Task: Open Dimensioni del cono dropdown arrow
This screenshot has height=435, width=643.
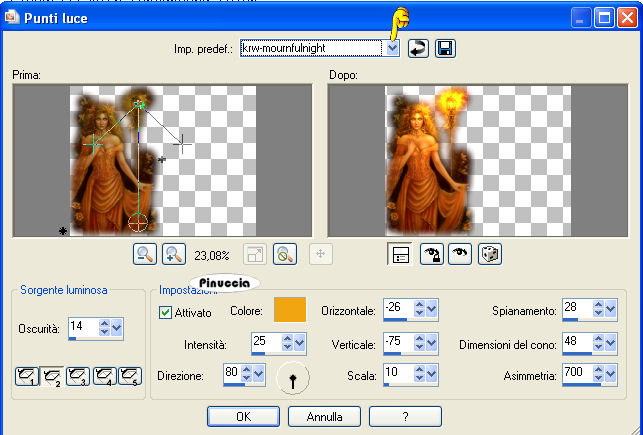Action: [x=611, y=342]
